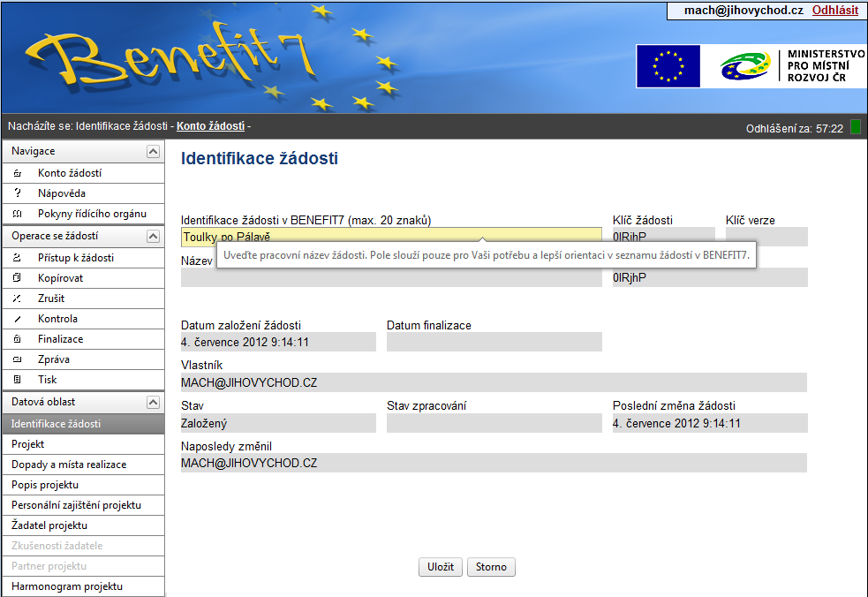Image resolution: width=868 pixels, height=597 pixels.
Task: Collapse the Navigace panel
Action: 154,151
